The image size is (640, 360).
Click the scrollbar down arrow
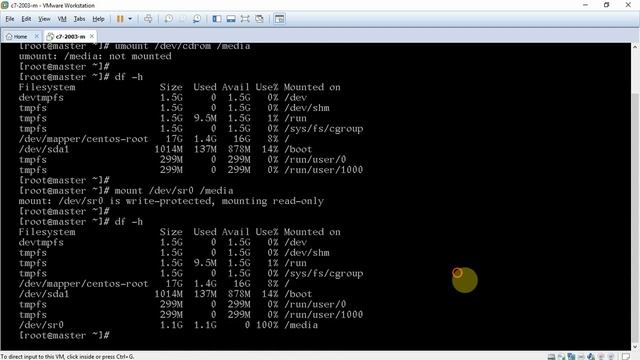click(635, 347)
